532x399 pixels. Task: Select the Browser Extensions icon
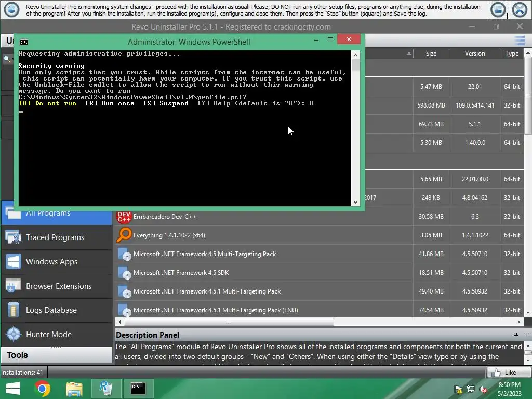(13, 286)
